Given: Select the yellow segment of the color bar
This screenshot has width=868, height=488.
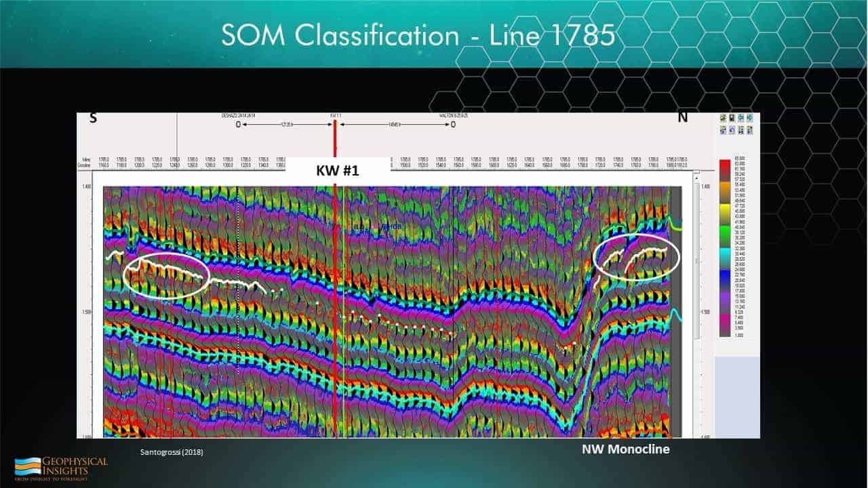Looking at the screenshot, I should tap(725, 214).
